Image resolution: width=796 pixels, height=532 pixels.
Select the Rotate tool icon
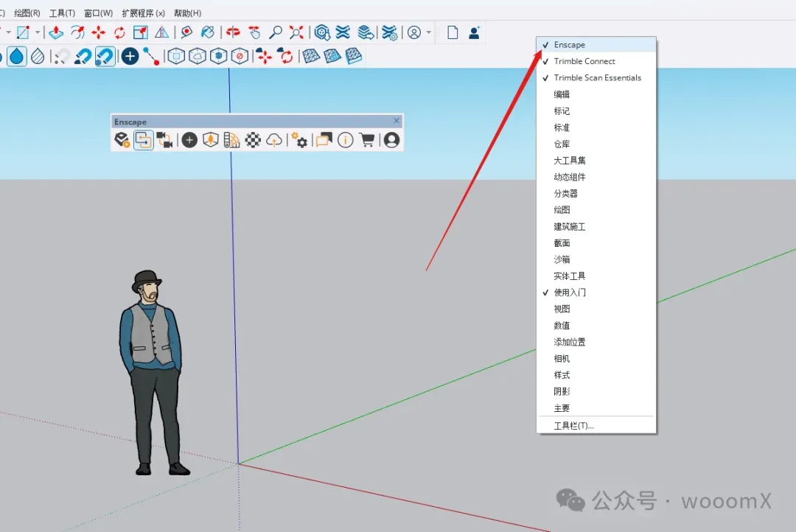click(x=119, y=32)
